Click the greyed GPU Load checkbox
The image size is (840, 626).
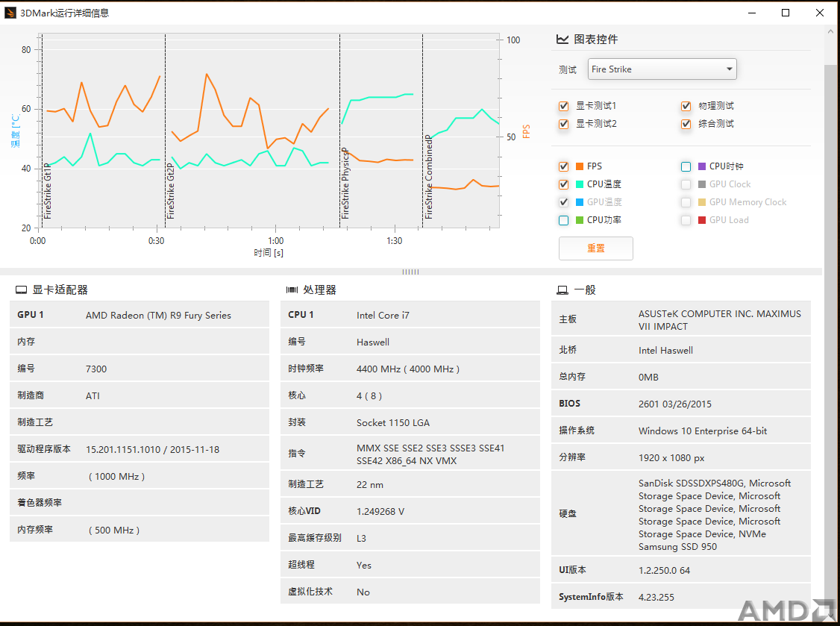686,220
